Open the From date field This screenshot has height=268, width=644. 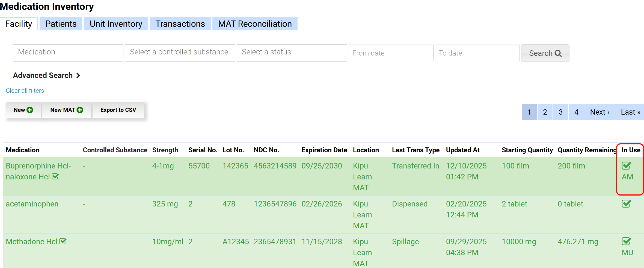click(391, 53)
